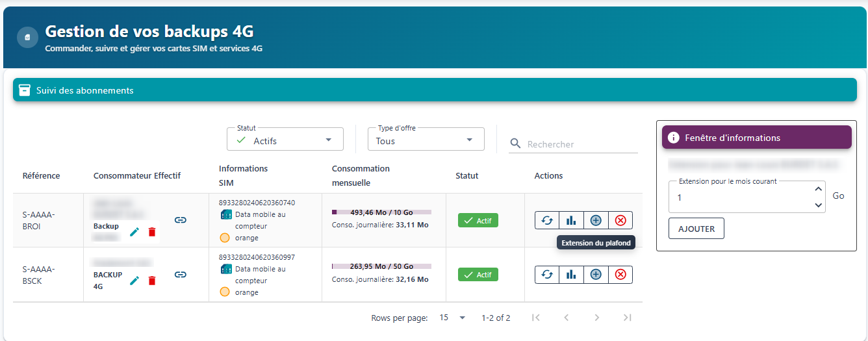Open the Type d'offre dropdown
The image size is (868, 341).
click(426, 140)
